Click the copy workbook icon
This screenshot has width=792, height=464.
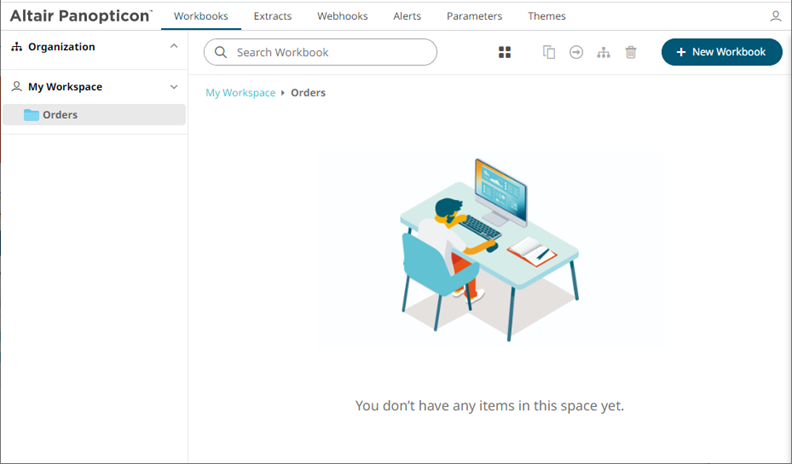(549, 52)
